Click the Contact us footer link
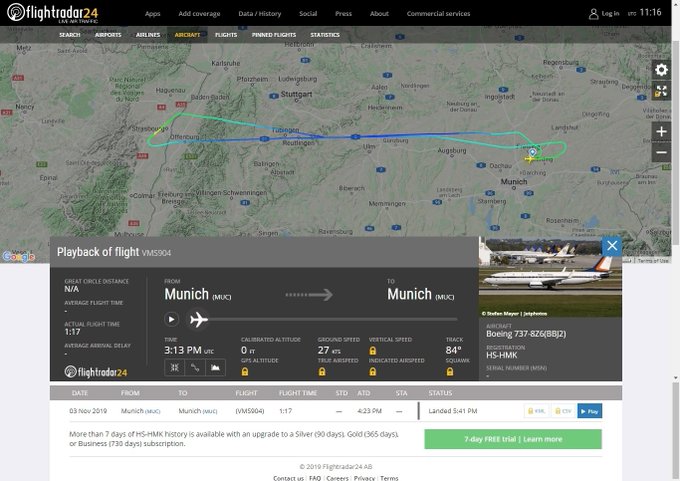680x481 pixels. pyautogui.click(x=288, y=478)
